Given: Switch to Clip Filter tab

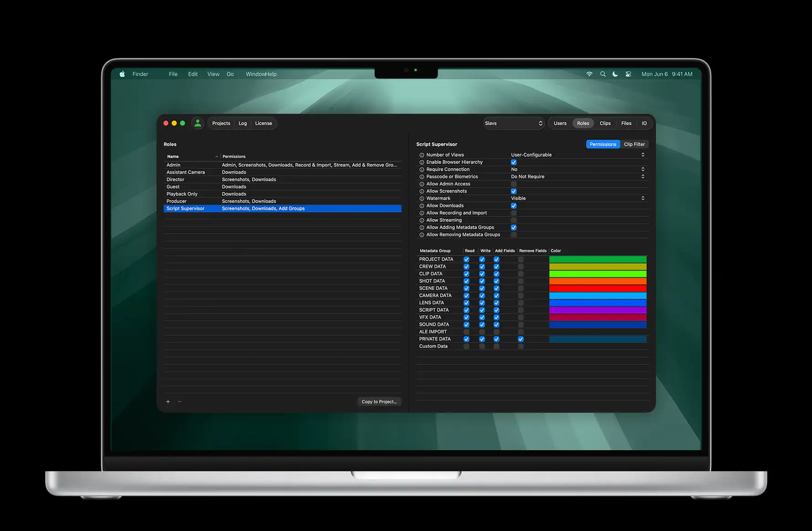Looking at the screenshot, I should pyautogui.click(x=634, y=144).
